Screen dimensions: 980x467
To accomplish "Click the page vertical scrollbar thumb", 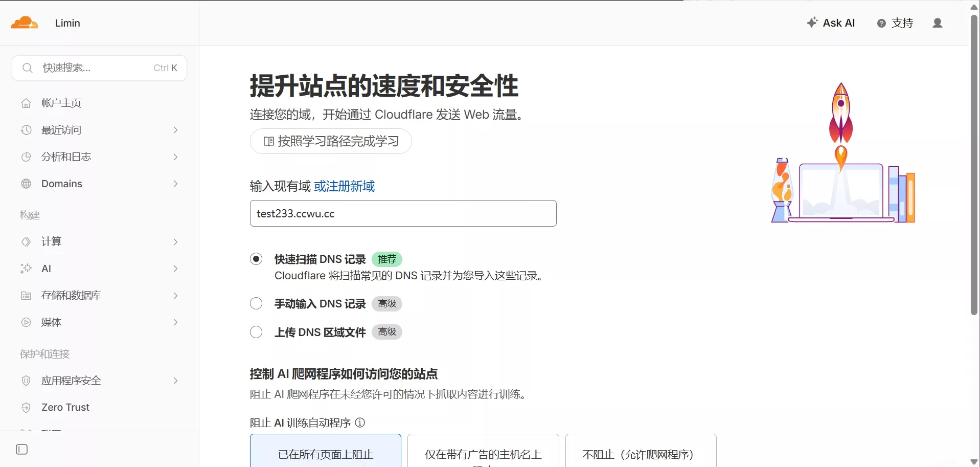I will click(x=974, y=164).
